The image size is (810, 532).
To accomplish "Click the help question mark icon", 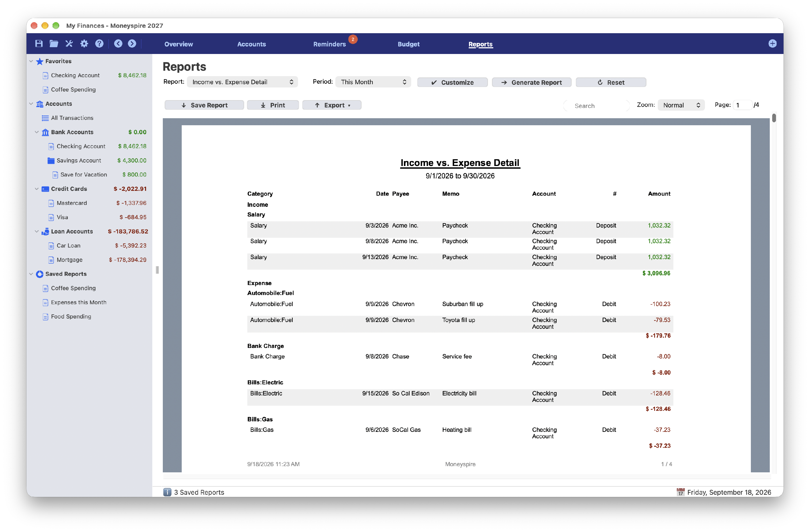I will point(99,43).
